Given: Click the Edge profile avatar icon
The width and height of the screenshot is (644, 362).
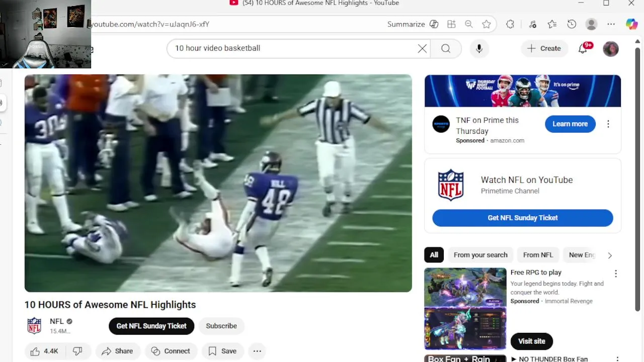Looking at the screenshot, I should [592, 24].
